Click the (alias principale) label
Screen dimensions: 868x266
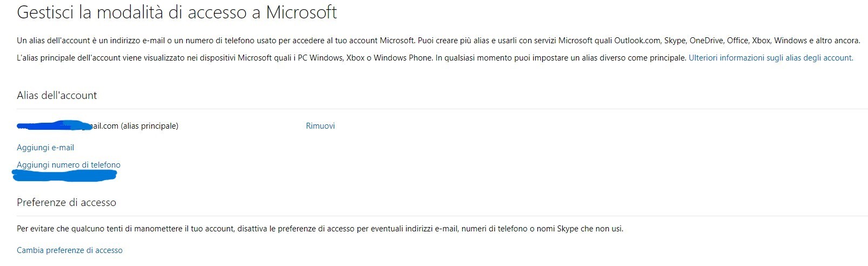150,126
